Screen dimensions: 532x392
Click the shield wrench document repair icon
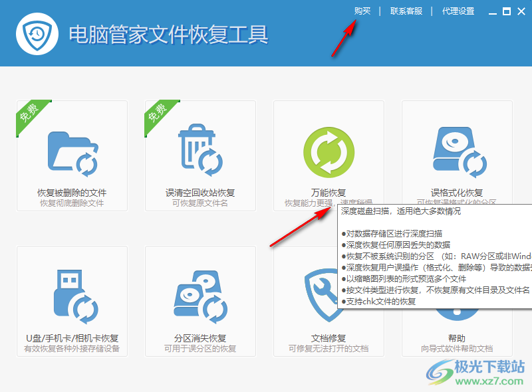point(321,295)
